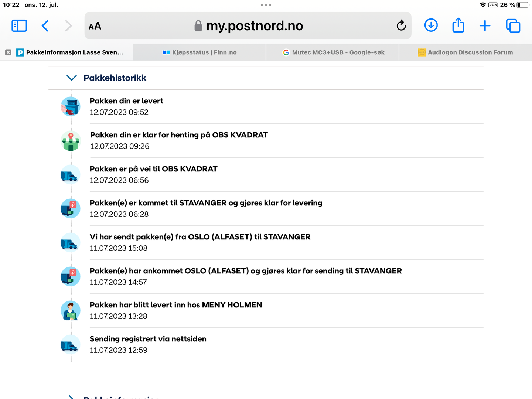
Task: Open the share sheet
Action: click(x=458, y=26)
